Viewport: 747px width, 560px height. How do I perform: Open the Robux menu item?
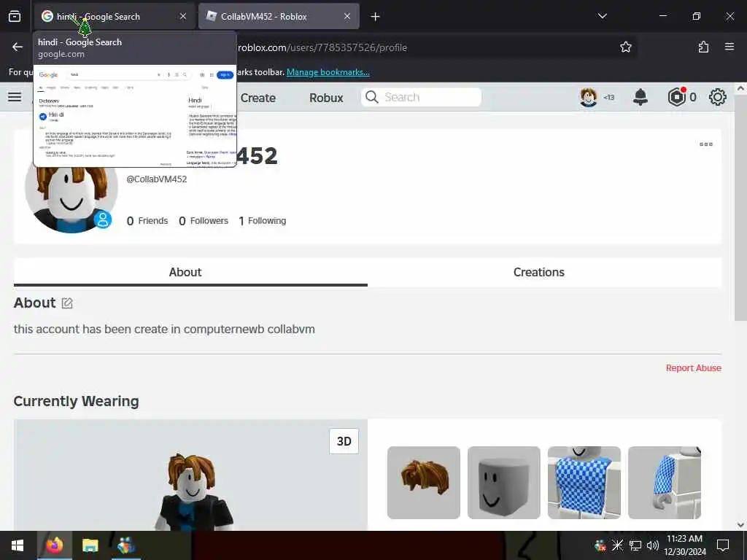click(326, 98)
